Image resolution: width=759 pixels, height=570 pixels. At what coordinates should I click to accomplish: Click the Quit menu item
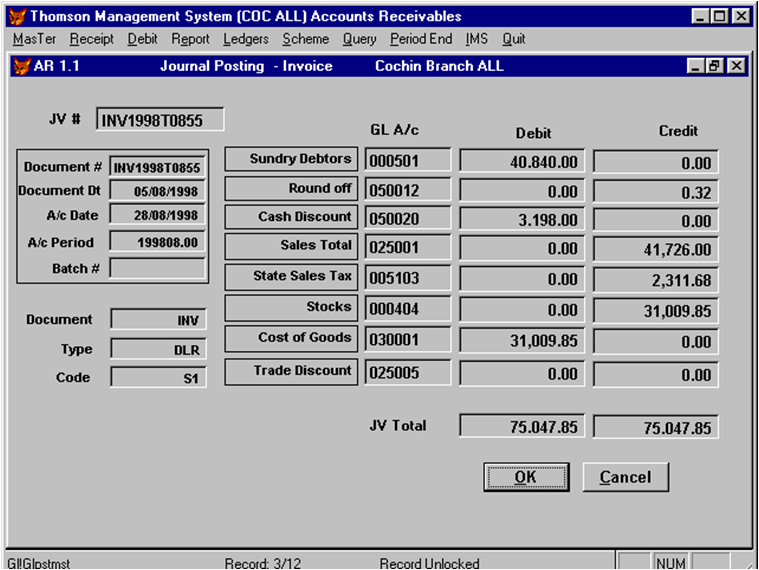pyautogui.click(x=514, y=39)
